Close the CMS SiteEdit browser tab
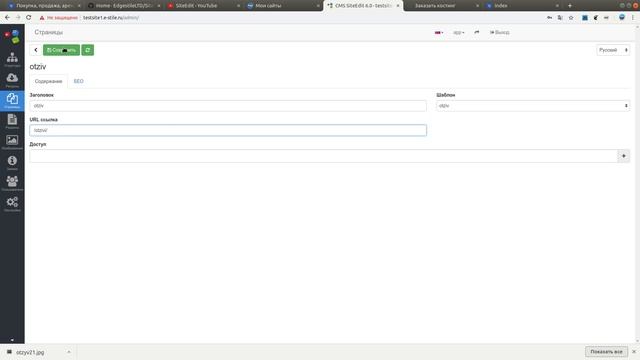Image resolution: width=640 pixels, height=360 pixels. click(398, 6)
